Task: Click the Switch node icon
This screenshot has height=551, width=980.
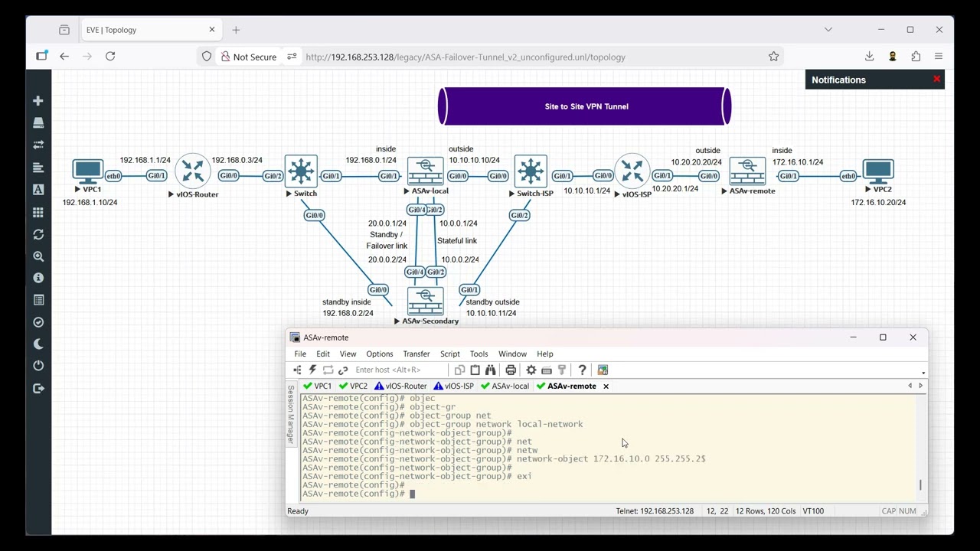Action: (x=301, y=171)
